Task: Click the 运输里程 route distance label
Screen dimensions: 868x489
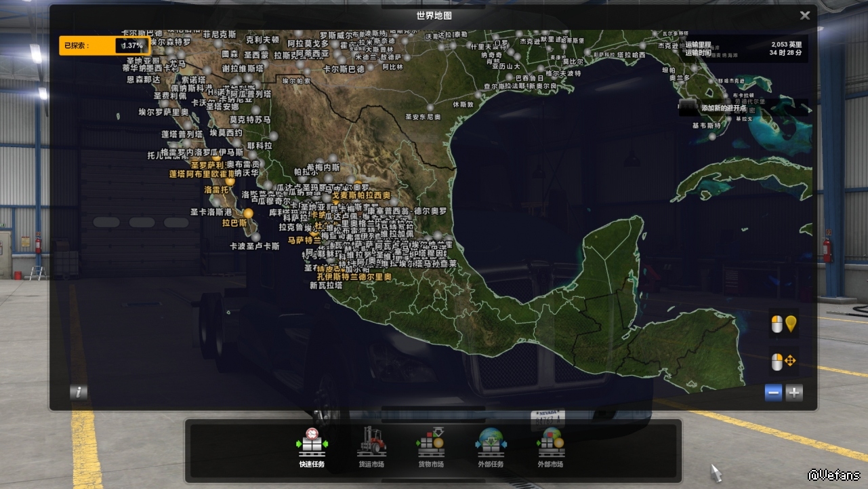Action: pyautogui.click(x=698, y=44)
